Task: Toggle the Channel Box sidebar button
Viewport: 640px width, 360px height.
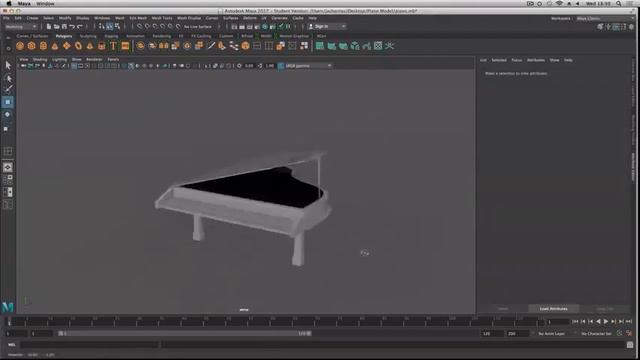Action: 631,27
